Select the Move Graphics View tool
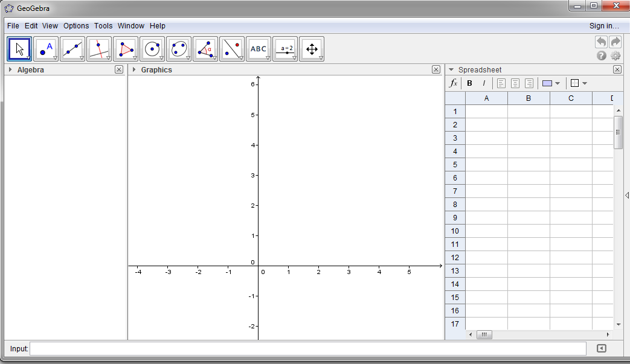Viewport: 630px width, 364px height. tap(312, 49)
